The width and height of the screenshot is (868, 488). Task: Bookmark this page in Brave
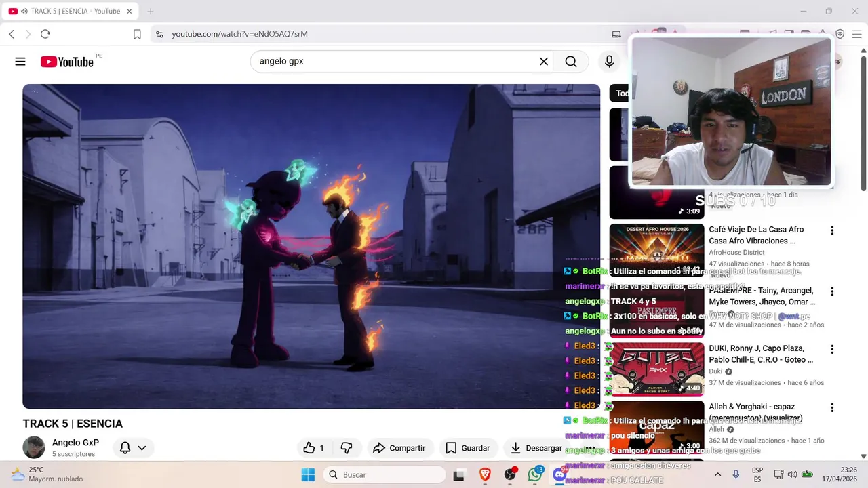pos(137,34)
